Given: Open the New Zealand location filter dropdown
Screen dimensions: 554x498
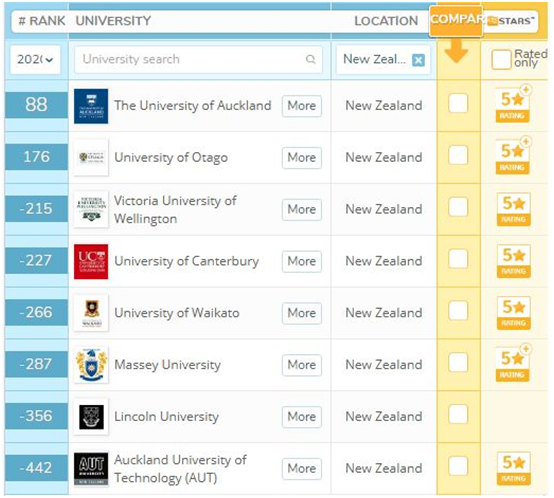Looking at the screenshot, I should coord(375,59).
